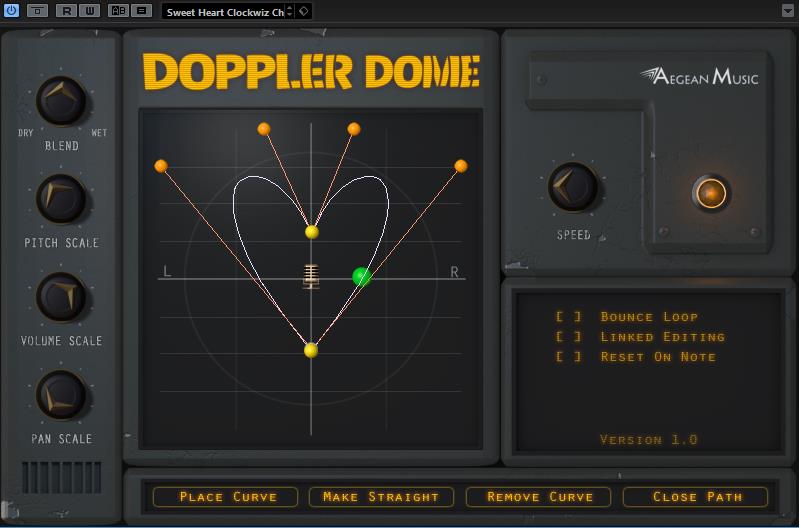Step presets with the up/down arrows
This screenshot has height=528, width=799.
pos(289,11)
